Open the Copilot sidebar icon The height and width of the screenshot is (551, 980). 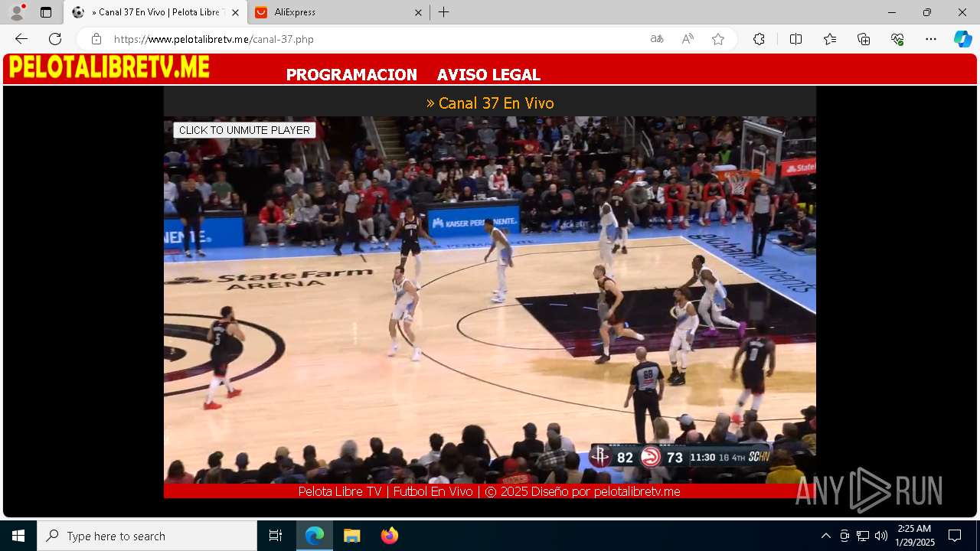[962, 39]
